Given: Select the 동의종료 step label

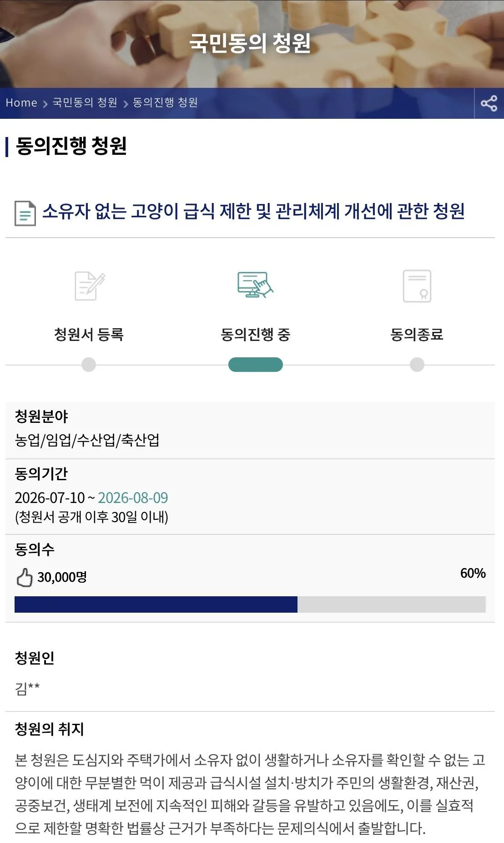Looking at the screenshot, I should (x=417, y=334).
